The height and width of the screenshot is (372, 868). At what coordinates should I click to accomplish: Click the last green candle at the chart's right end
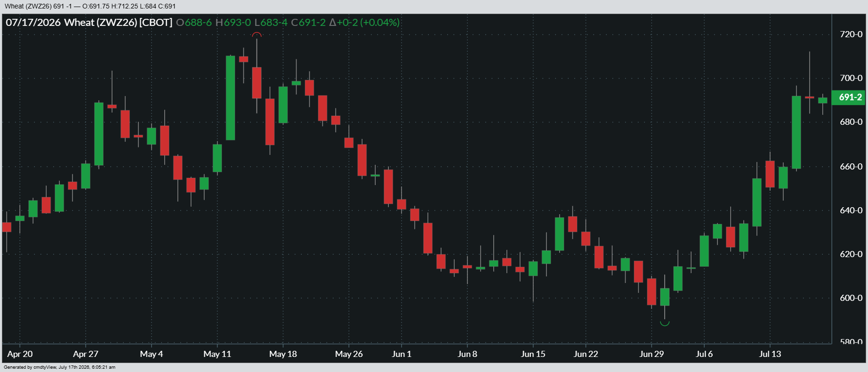coord(823,100)
